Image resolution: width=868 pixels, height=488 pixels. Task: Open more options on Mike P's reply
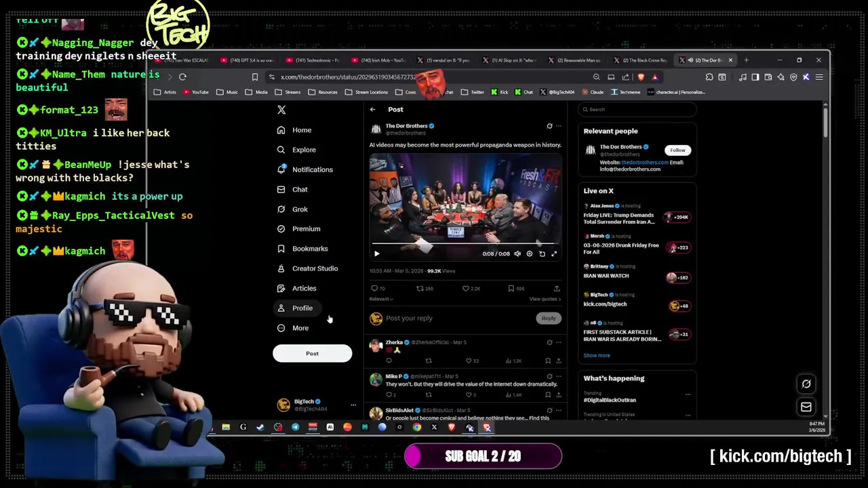[x=559, y=376]
